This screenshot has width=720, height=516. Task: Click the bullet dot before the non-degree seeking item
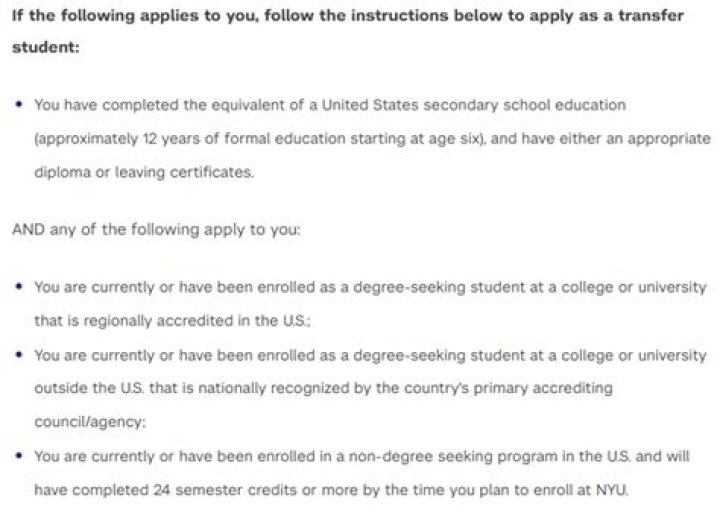19,456
